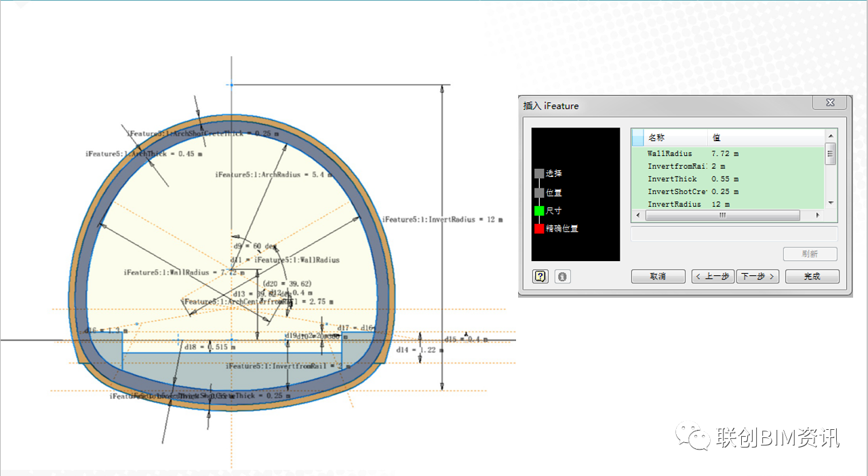The width and height of the screenshot is (868, 476).
Task: Edit the 0.55 m InvertThick value
Action: coord(725,179)
